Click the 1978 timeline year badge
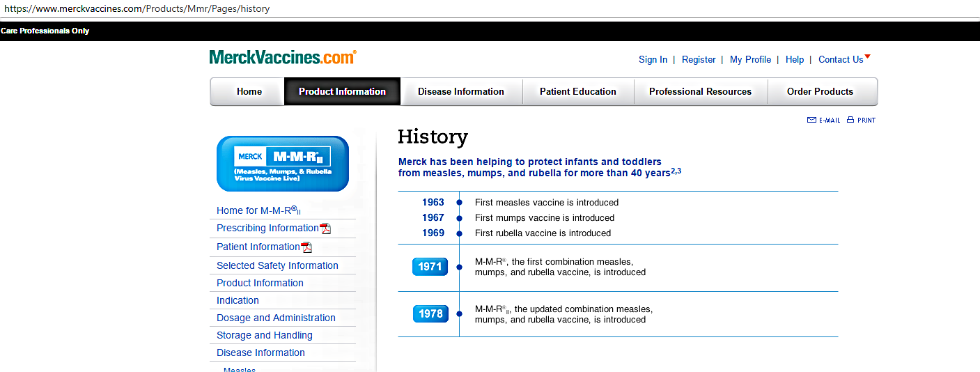 [430, 314]
